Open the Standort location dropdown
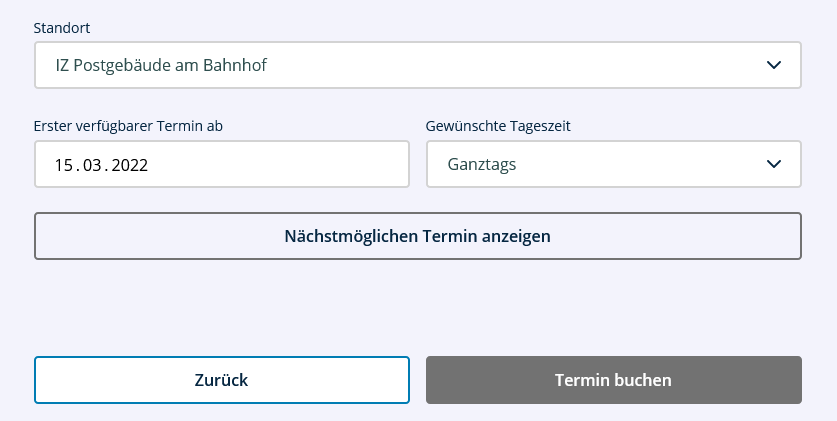Image resolution: width=837 pixels, height=421 pixels. click(x=417, y=66)
